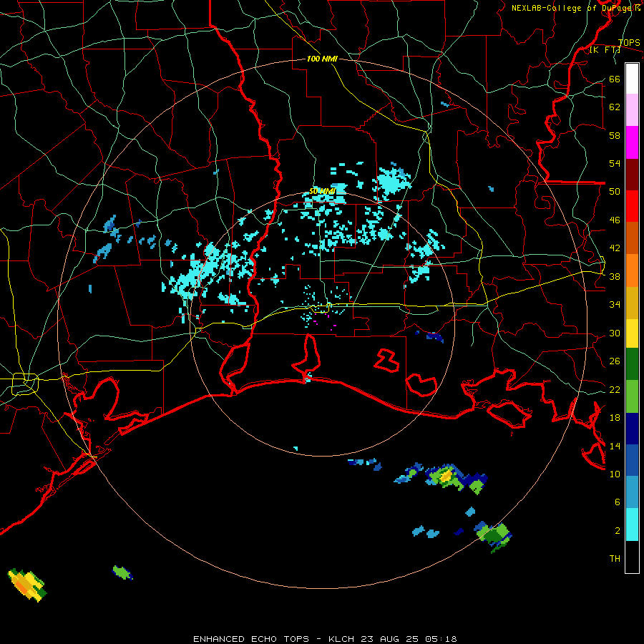Click the cyan legend swatch
644x644 pixels.
tap(632, 525)
